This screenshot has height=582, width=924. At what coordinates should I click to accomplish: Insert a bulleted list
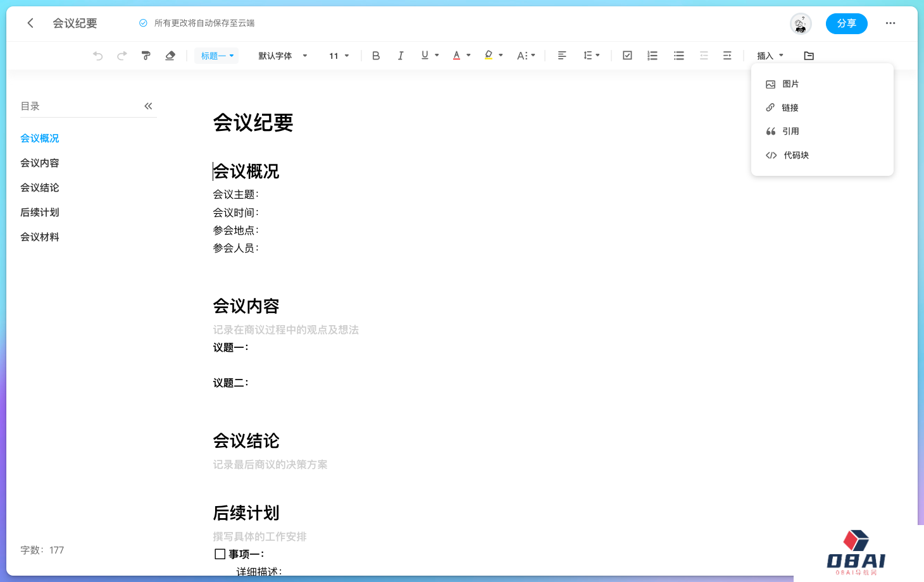[x=679, y=56]
